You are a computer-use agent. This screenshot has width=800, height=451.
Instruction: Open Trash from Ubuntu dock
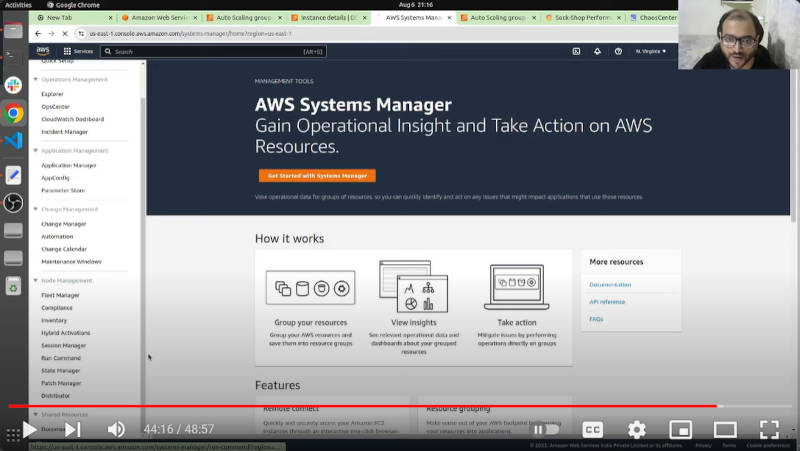pos(13,286)
